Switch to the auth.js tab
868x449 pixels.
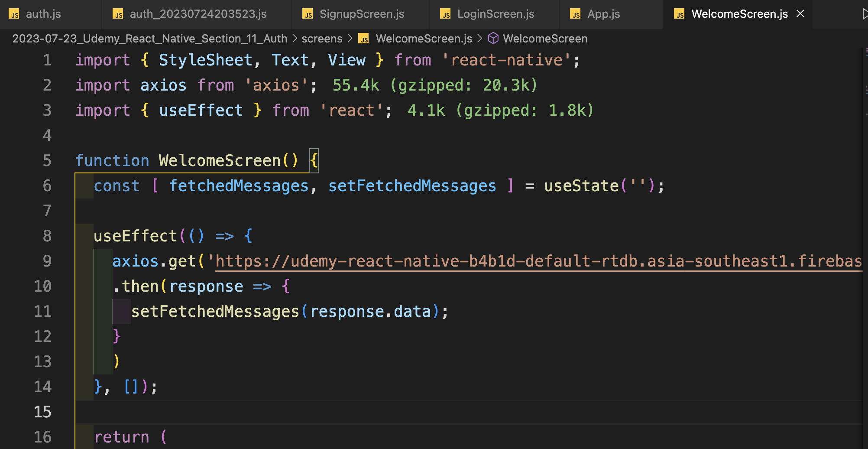pyautogui.click(x=43, y=14)
